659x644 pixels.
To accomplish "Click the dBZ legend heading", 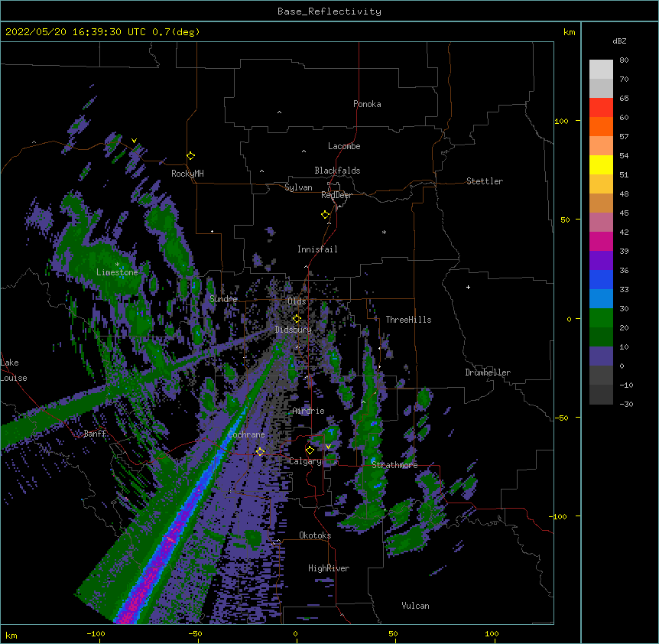I will pos(619,41).
